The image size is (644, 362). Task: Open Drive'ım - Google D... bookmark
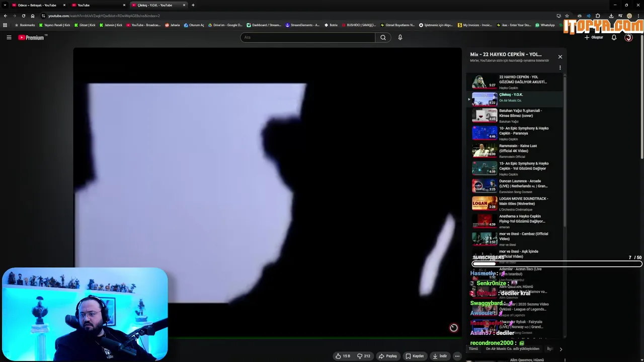pyautogui.click(x=225, y=25)
